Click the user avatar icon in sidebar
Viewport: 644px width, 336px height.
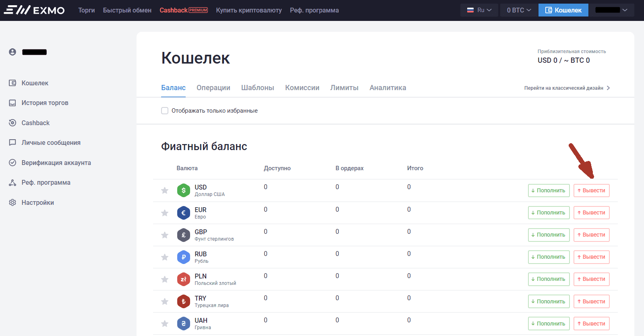[12, 52]
